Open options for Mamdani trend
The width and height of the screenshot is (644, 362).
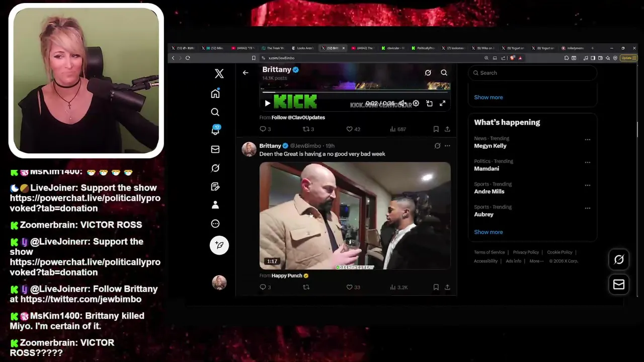[x=587, y=162]
